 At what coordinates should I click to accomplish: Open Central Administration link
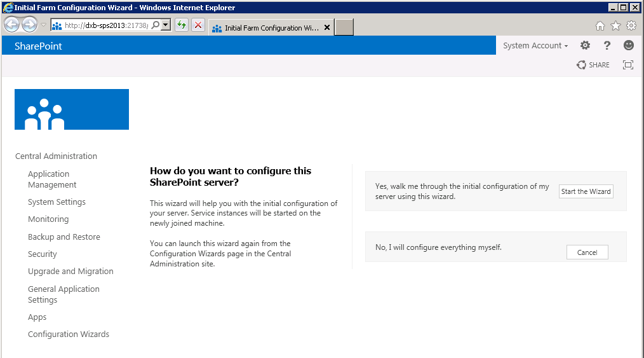[57, 156]
